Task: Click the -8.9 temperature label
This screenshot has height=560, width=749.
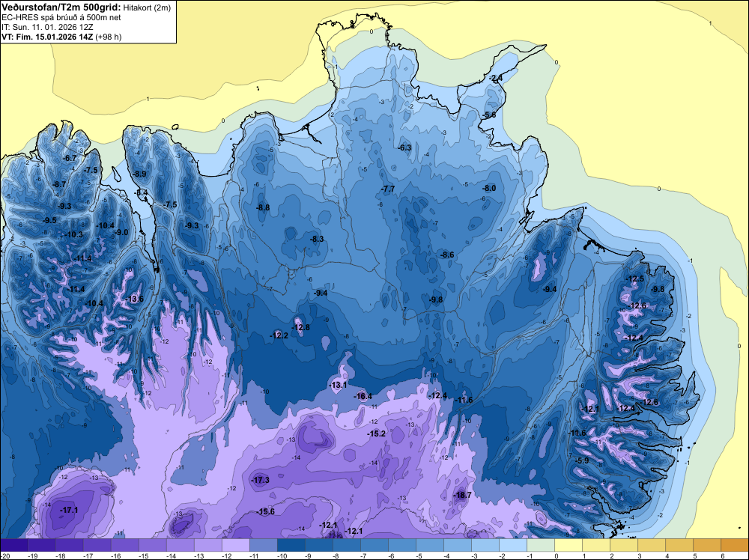Action: pyautogui.click(x=139, y=174)
